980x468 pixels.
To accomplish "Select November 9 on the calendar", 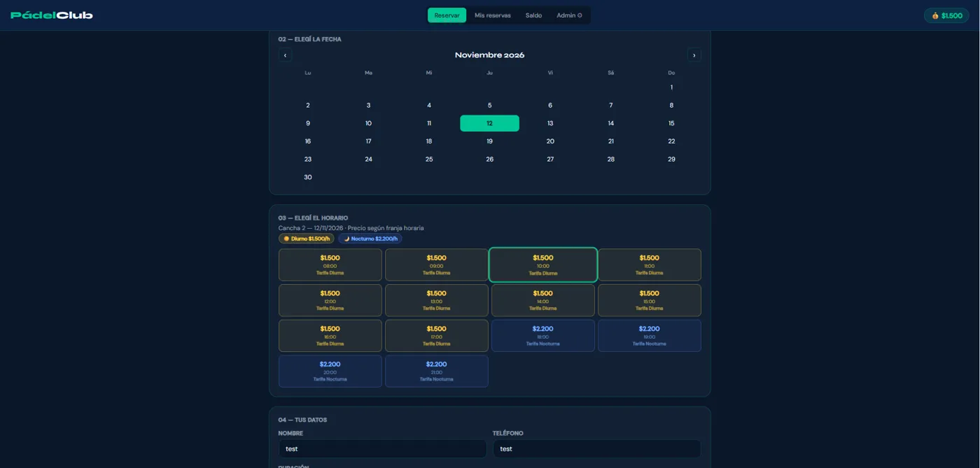I will (x=308, y=123).
